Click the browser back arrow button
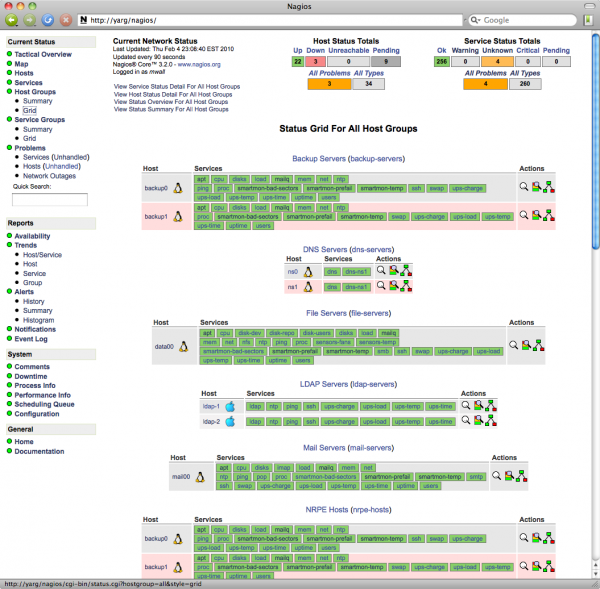Viewport: 600px width, 589px height. point(12,19)
